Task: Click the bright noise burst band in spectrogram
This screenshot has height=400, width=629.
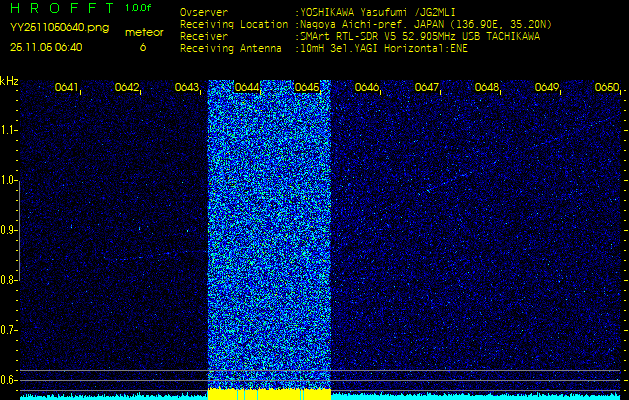Action: click(x=269, y=234)
